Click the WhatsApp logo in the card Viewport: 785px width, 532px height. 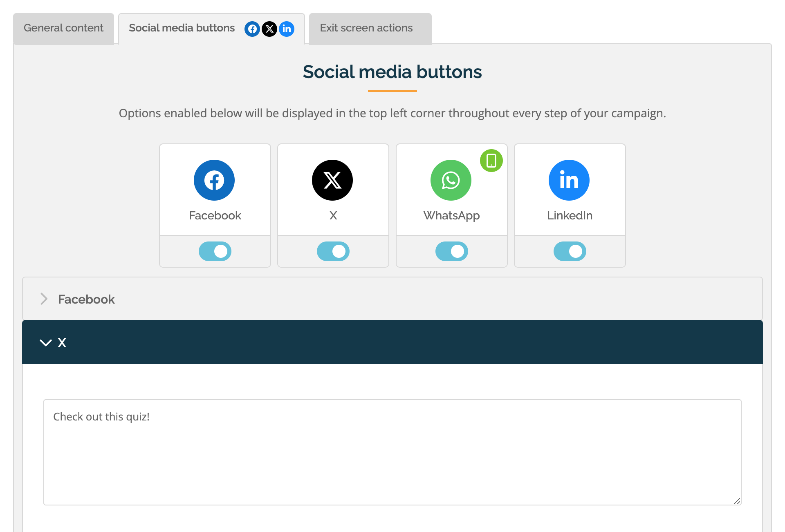coord(451,180)
